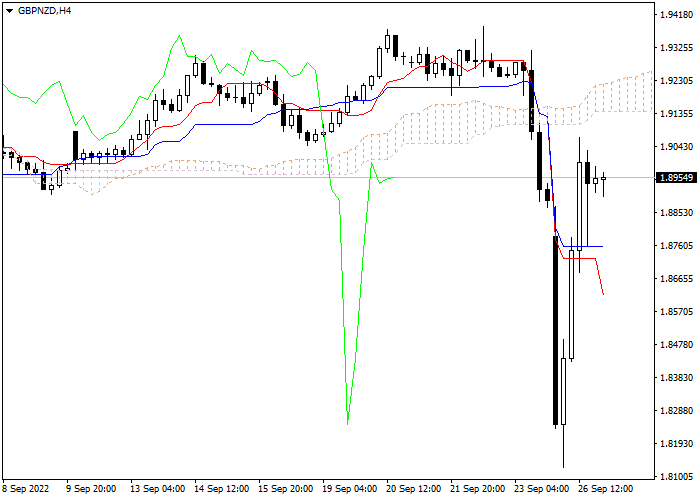Select the price axis label 1.92305
This screenshot has width=700, height=500.
(676, 81)
